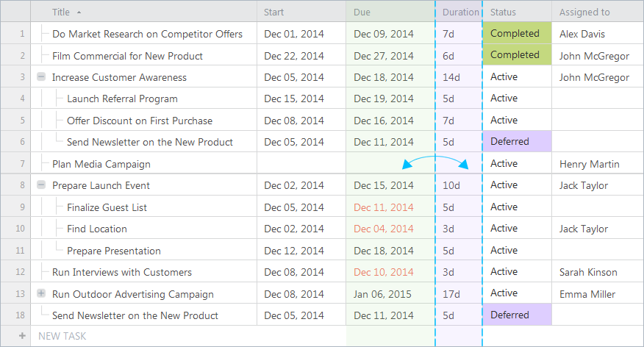Click the plus icon beside NEW TASK
Image resolution: width=644 pixels, height=347 pixels.
coord(22,336)
